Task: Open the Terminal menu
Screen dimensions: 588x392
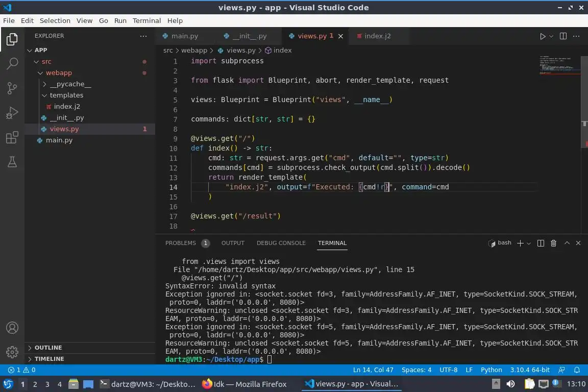Action: tap(146, 20)
